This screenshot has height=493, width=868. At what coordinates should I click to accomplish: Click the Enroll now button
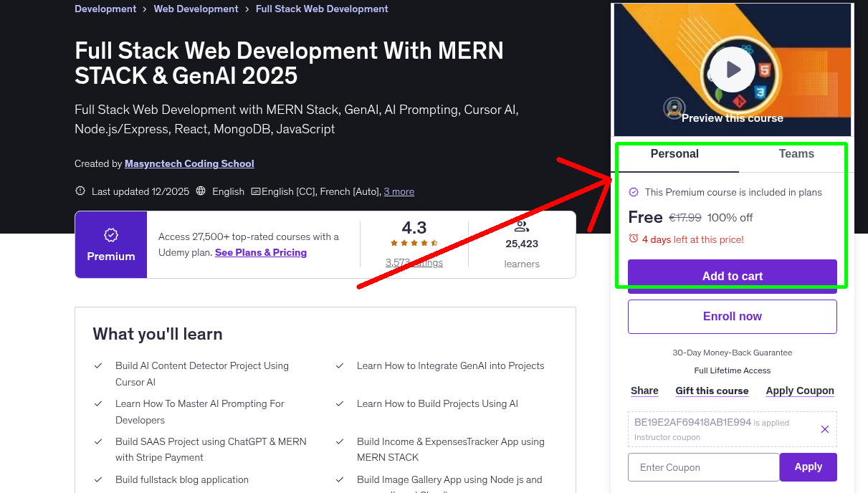(732, 316)
